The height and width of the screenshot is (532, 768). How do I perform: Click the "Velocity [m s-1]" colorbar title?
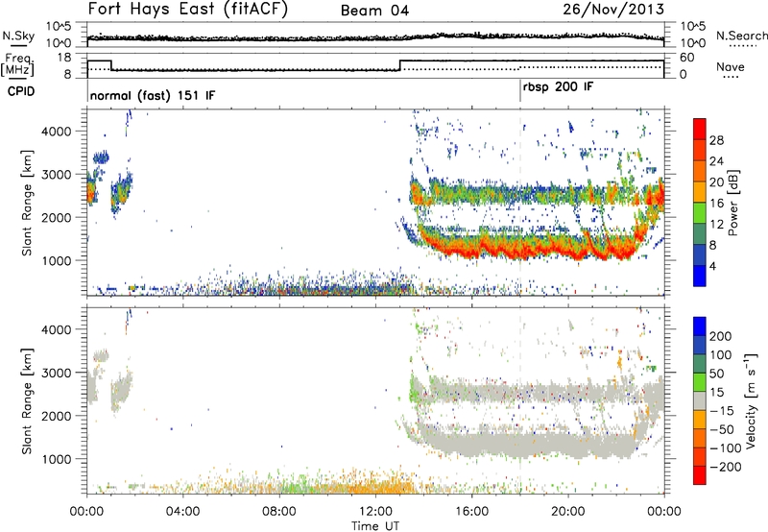(751, 400)
